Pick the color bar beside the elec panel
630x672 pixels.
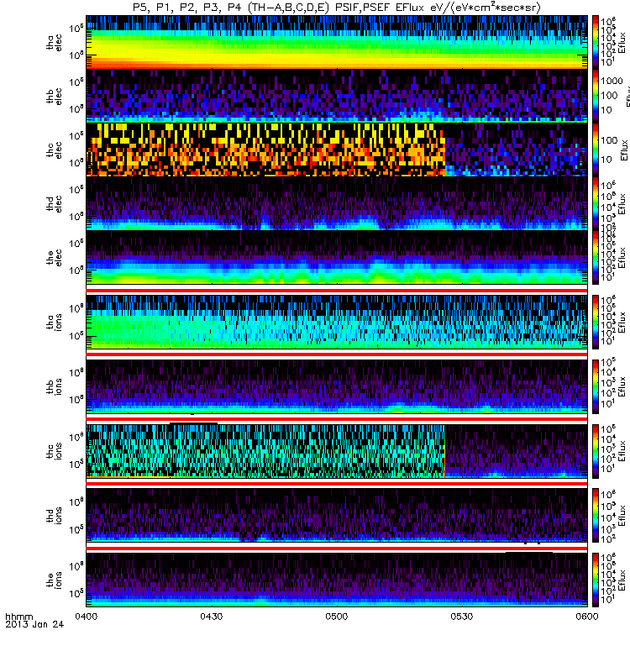click(596, 258)
